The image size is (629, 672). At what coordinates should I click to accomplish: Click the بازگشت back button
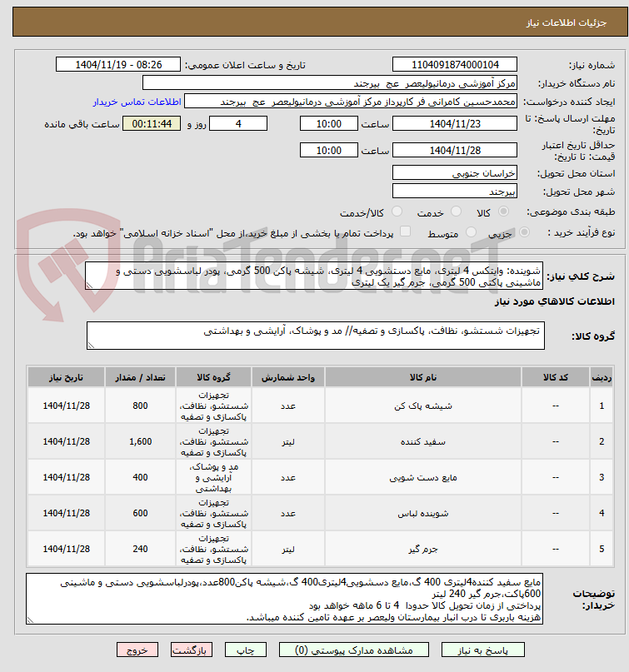pos(192,650)
